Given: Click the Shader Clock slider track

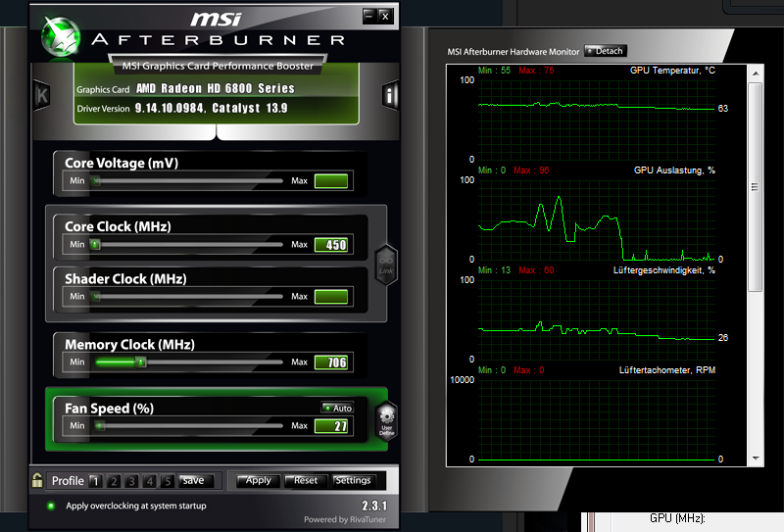Looking at the screenshot, I should click(187, 297).
